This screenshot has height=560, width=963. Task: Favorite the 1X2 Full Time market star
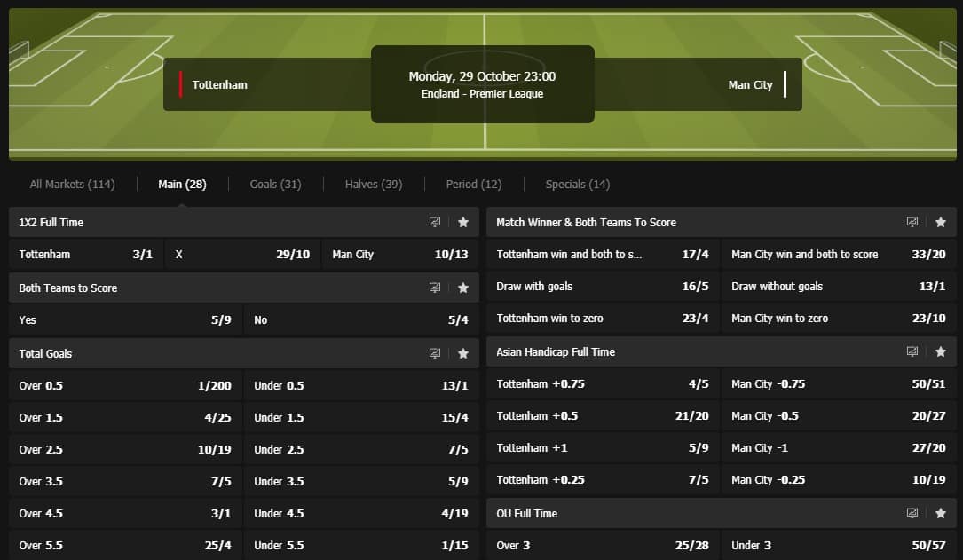click(462, 222)
